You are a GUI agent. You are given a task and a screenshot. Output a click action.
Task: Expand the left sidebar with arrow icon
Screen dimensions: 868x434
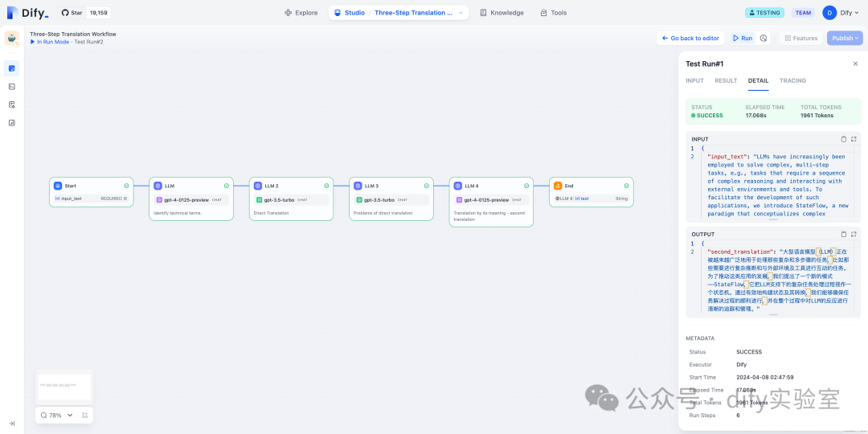[x=11, y=424]
